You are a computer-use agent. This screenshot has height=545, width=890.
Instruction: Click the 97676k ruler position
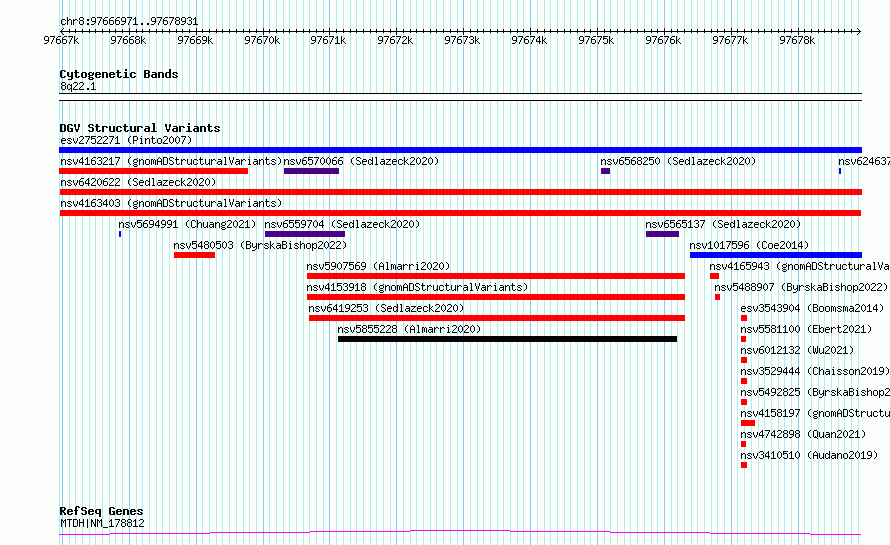click(x=663, y=40)
